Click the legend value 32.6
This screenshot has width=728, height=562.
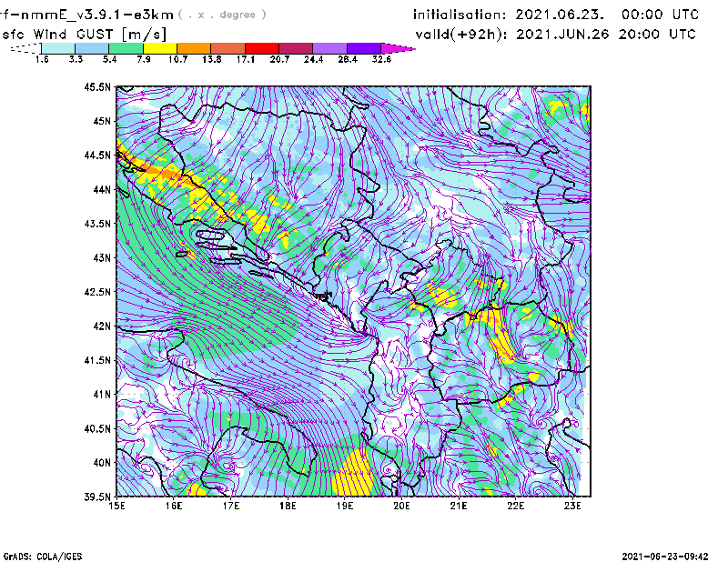pyautogui.click(x=381, y=59)
